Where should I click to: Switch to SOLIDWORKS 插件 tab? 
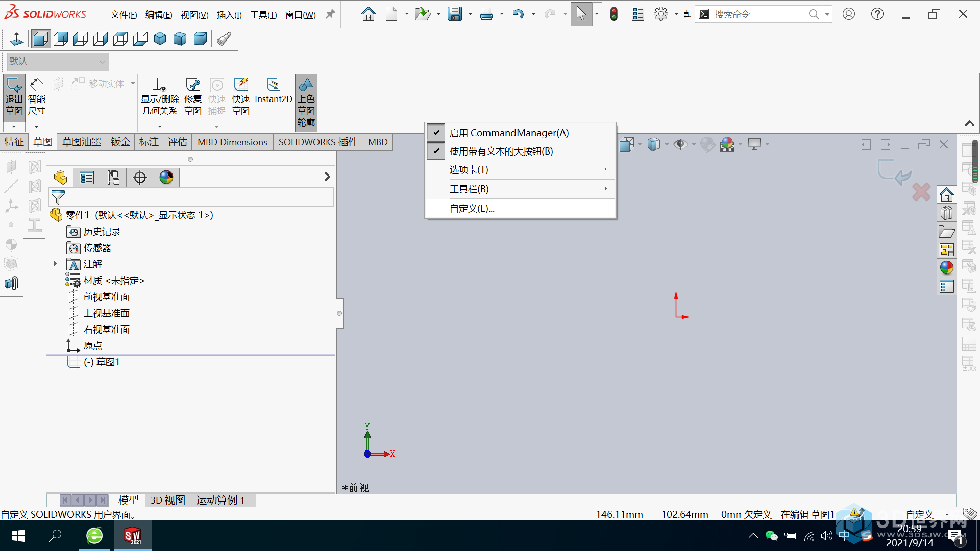pyautogui.click(x=318, y=142)
